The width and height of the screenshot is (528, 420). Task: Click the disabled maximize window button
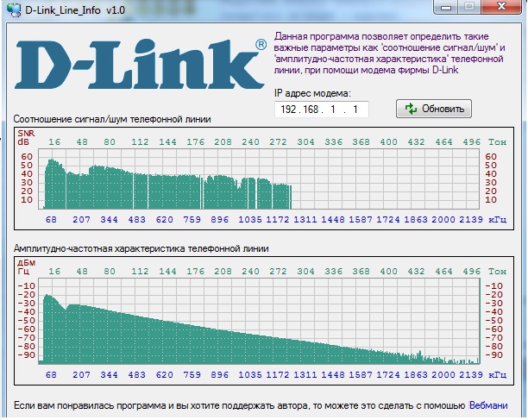[x=469, y=7]
